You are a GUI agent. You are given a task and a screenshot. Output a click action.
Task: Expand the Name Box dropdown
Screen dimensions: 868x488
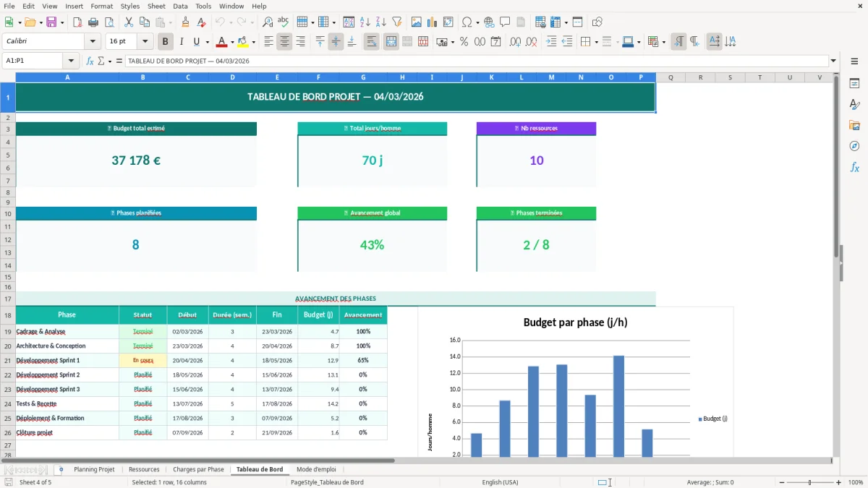click(71, 61)
